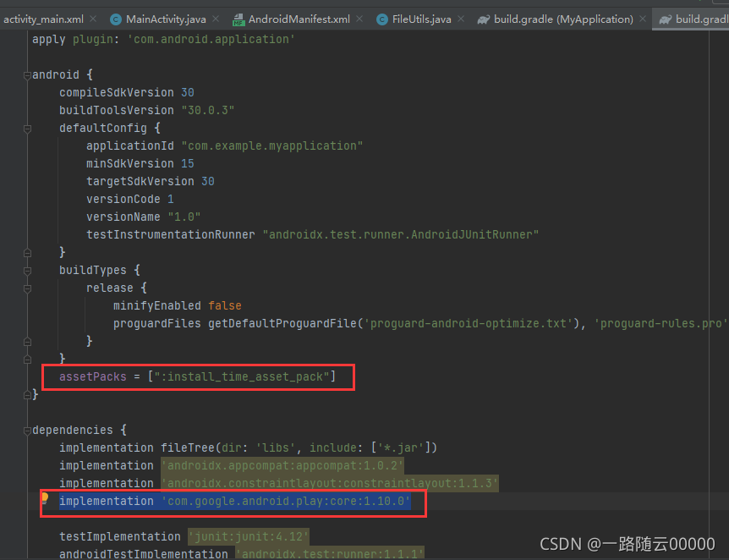
Task: Click the buildTypes { text
Action: (x=100, y=270)
